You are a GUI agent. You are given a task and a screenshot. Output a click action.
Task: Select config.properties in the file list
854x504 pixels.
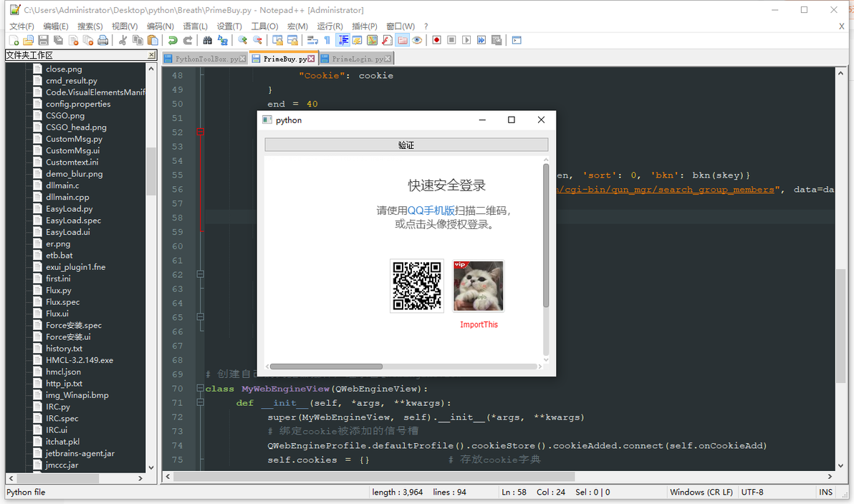pyautogui.click(x=78, y=104)
